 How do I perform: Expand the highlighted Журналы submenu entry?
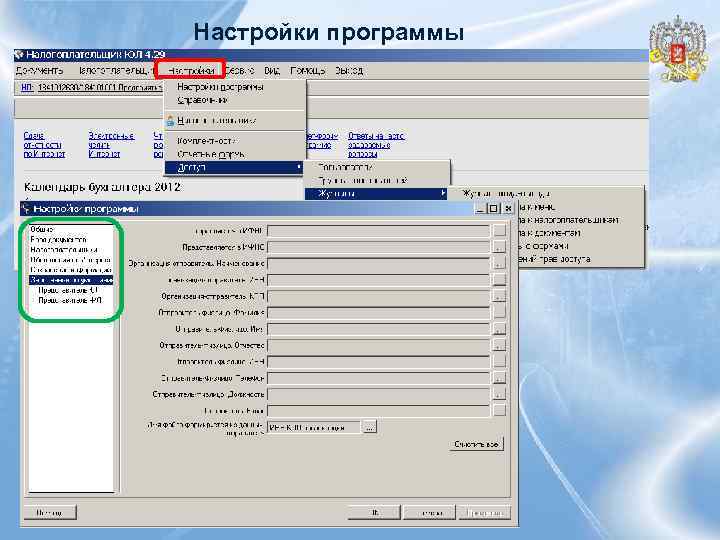pos(376,194)
